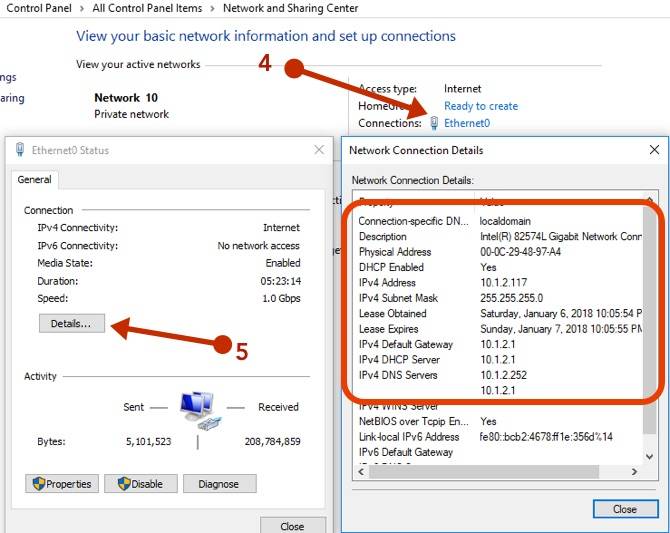Select the Description row Intel(R) 82574L
The width and height of the screenshot is (670, 533).
tap(499, 236)
